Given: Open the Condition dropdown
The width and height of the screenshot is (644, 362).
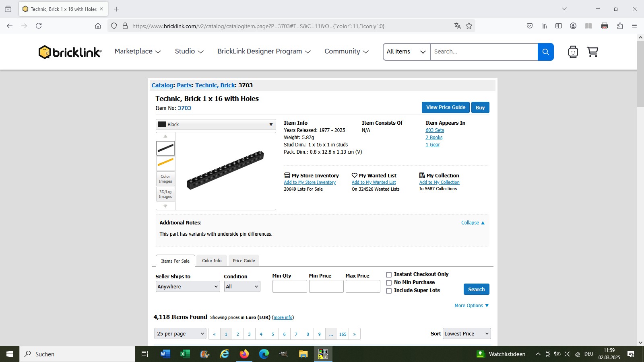Looking at the screenshot, I should click(x=242, y=286).
